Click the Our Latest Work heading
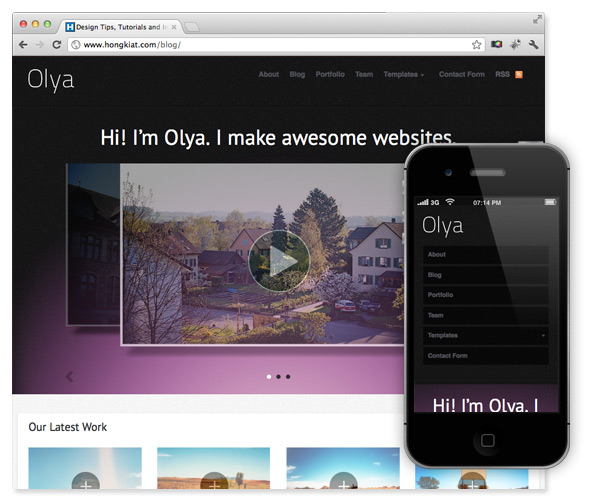The image size is (600, 500). pos(68,427)
